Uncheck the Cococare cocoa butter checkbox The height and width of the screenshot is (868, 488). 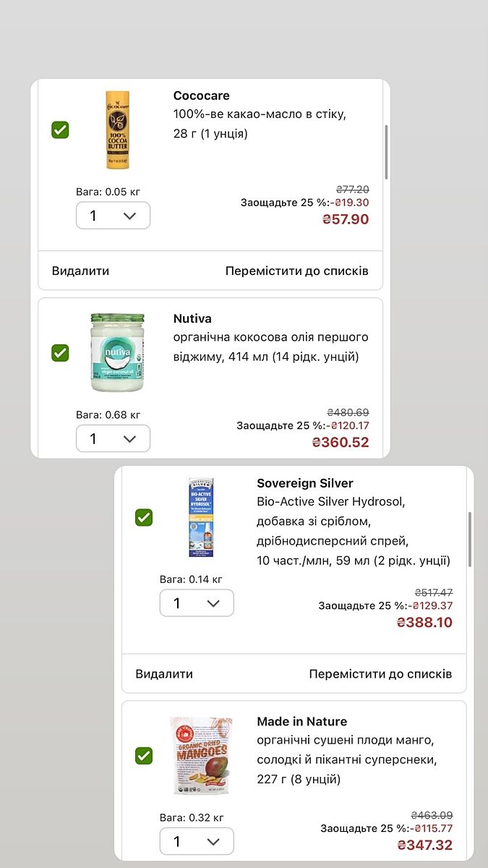60,130
